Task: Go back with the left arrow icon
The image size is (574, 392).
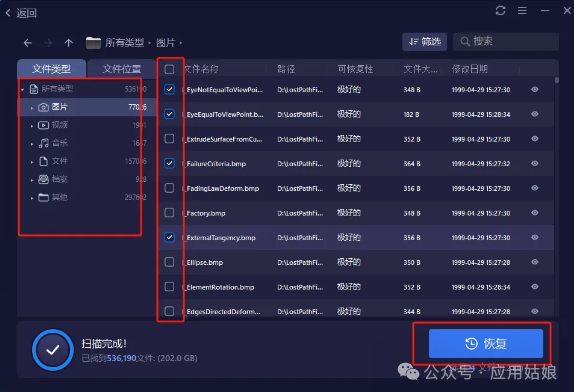Action: (28, 43)
